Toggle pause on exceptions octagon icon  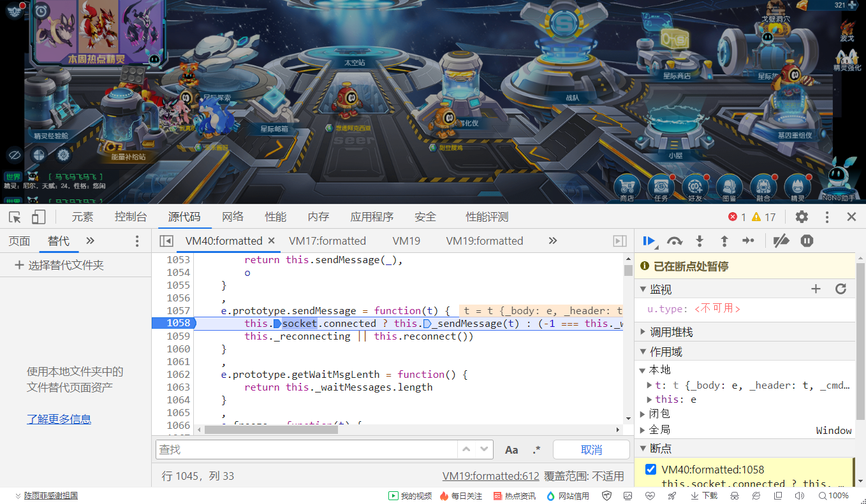tap(806, 241)
